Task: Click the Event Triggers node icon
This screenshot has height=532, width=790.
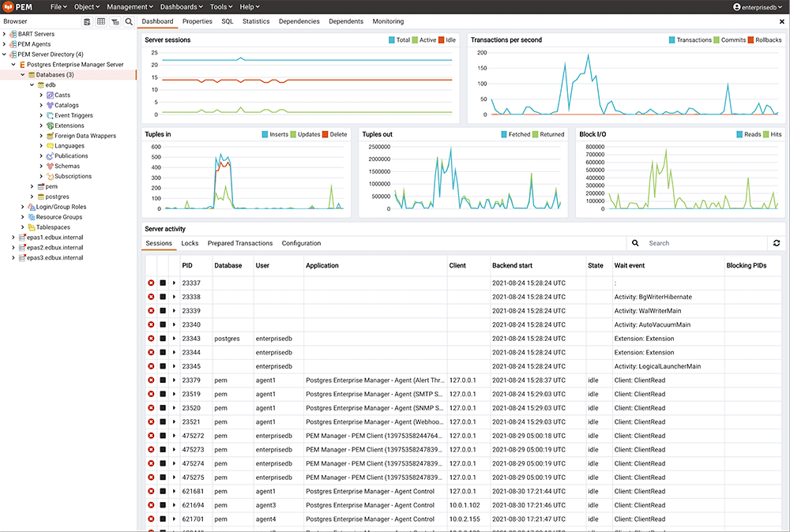Action: point(50,115)
